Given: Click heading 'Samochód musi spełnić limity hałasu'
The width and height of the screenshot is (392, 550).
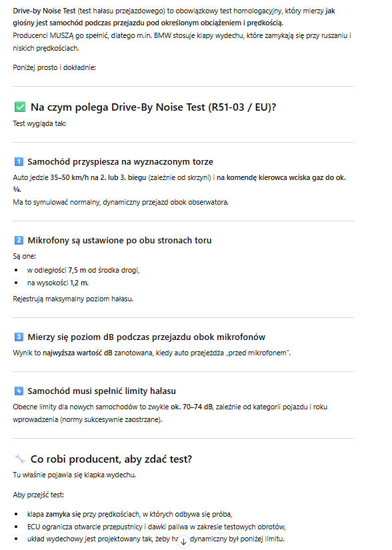Looking at the screenshot, I should tap(102, 391).
